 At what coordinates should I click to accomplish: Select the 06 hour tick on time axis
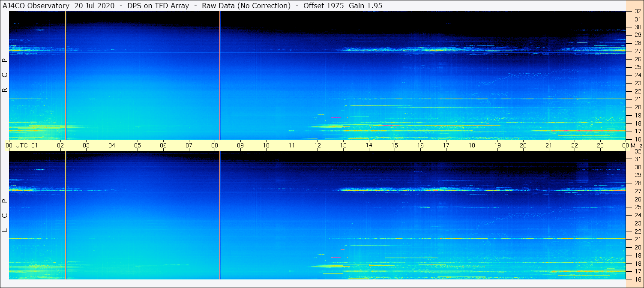click(163, 146)
